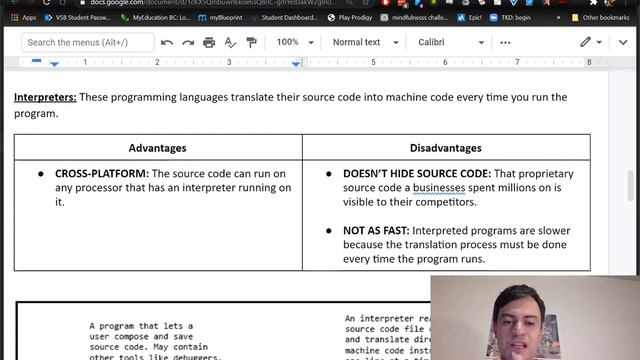Open the Student Dashboard bookmark
640x360 pixels.
[x=284, y=18]
